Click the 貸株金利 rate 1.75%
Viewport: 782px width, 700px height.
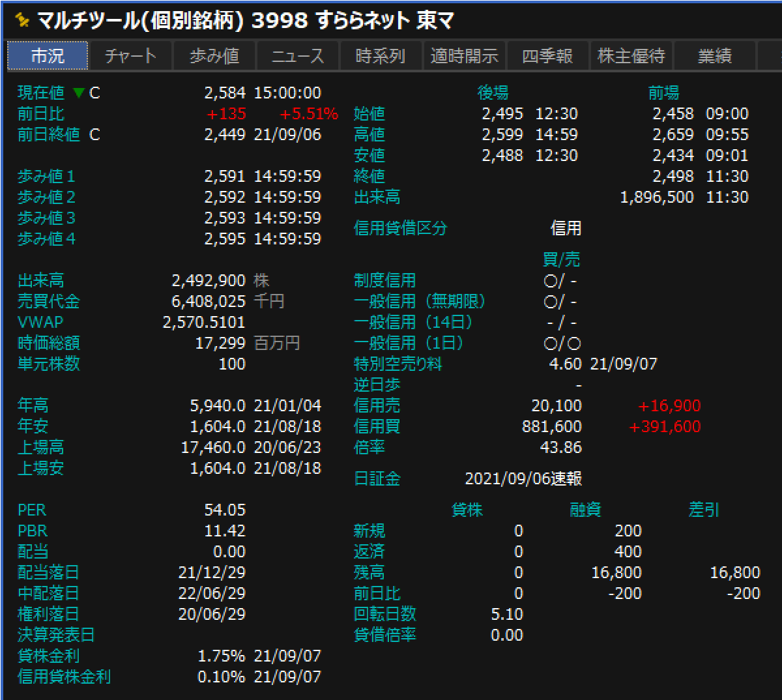click(222, 656)
